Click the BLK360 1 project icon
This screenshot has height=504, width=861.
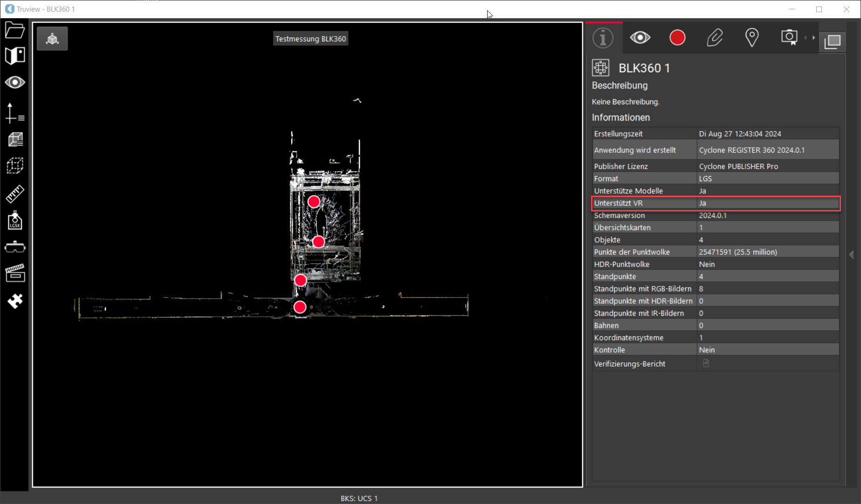(600, 68)
